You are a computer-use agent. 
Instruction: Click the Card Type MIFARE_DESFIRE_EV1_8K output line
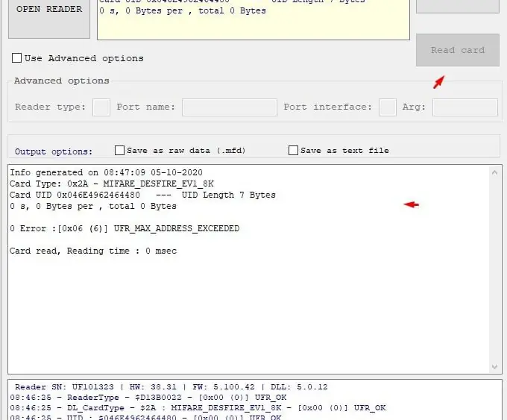point(112,184)
